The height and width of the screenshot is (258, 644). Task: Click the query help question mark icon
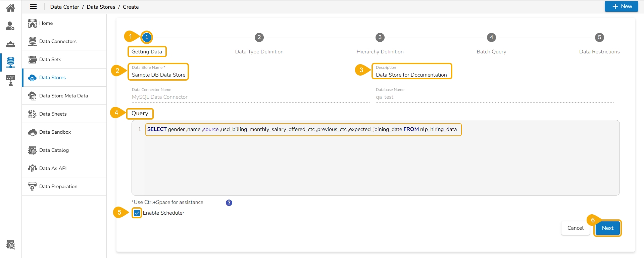[x=229, y=203]
